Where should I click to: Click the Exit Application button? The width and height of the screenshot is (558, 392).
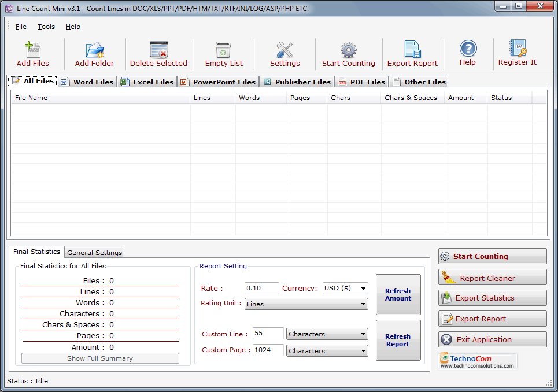tap(492, 339)
